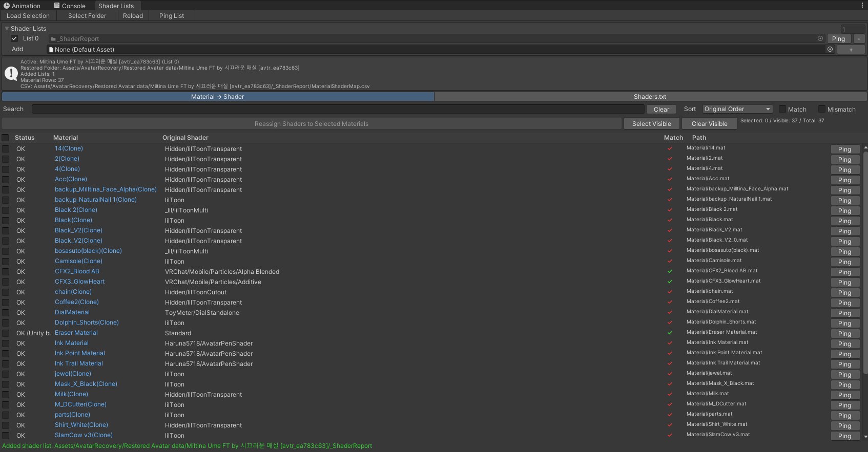Open object picker for the List 0 field
Screen dimensions: 868x452
click(x=820, y=38)
